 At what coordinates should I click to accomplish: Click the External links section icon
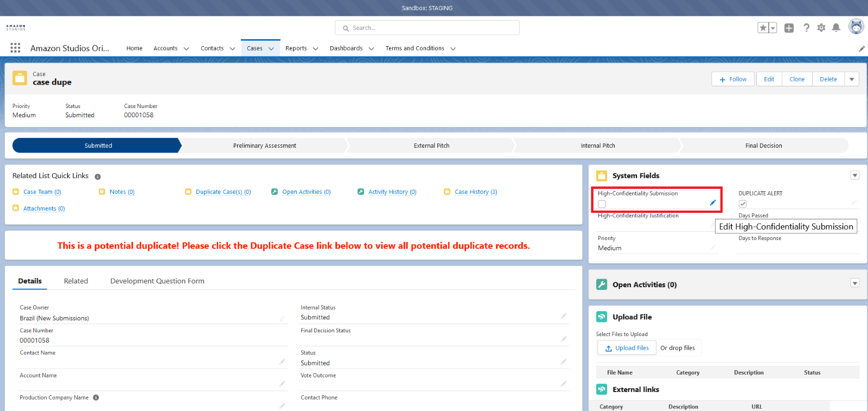click(x=602, y=389)
